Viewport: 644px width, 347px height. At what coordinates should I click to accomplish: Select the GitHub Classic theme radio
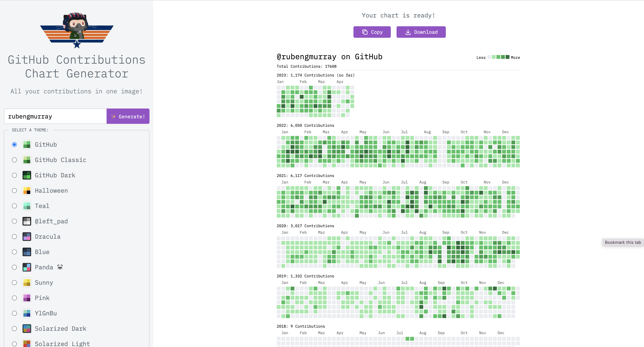point(15,160)
